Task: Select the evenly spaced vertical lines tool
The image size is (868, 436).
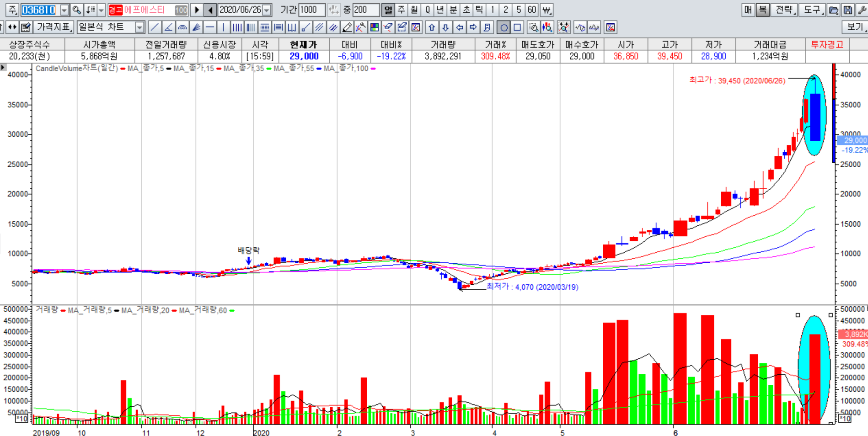Action: (237, 27)
